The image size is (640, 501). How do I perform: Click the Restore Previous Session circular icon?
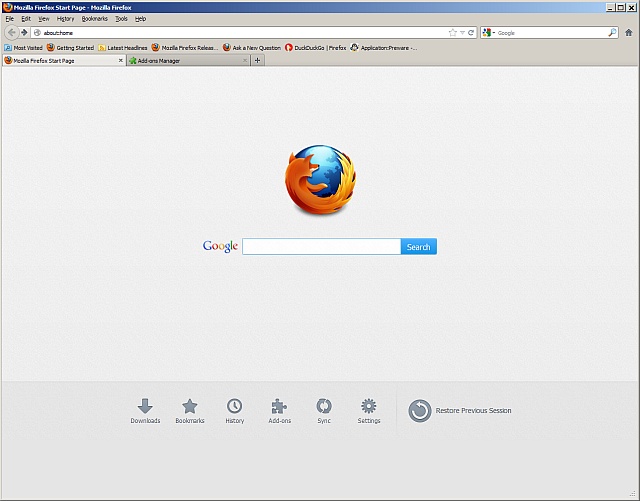[x=420, y=411]
